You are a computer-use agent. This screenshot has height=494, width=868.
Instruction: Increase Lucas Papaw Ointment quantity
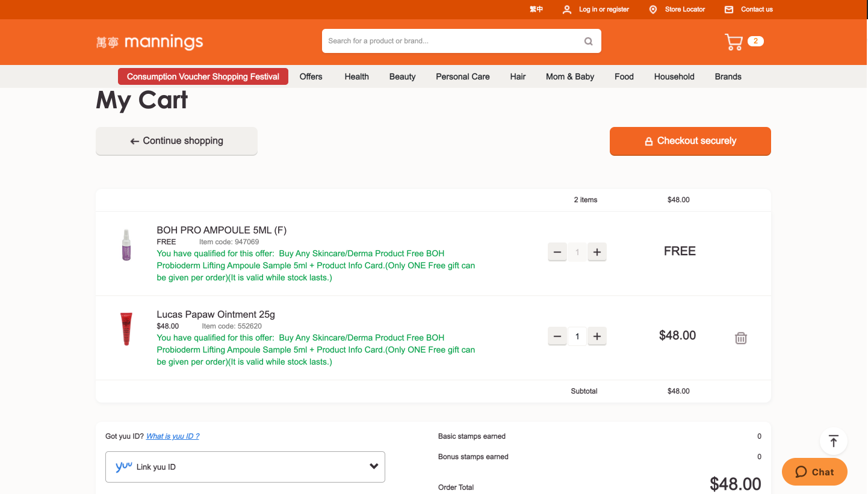click(x=597, y=336)
